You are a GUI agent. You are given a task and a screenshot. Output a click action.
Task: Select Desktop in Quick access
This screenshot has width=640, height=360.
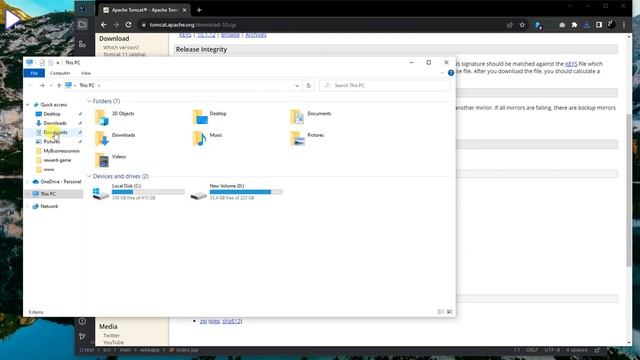(x=52, y=114)
